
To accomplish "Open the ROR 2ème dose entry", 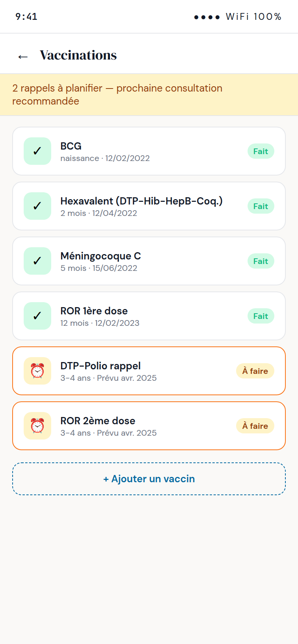I will 149,426.
